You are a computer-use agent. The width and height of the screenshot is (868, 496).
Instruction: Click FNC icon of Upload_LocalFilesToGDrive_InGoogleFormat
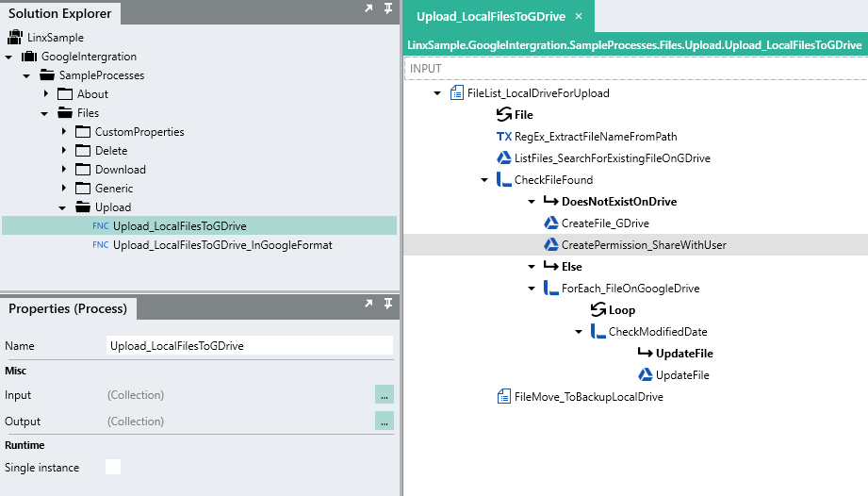pyautogui.click(x=100, y=244)
